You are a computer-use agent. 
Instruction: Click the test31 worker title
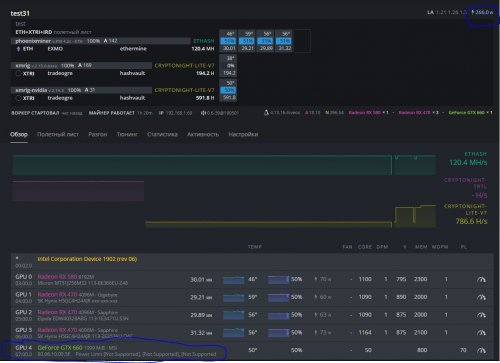20,13
